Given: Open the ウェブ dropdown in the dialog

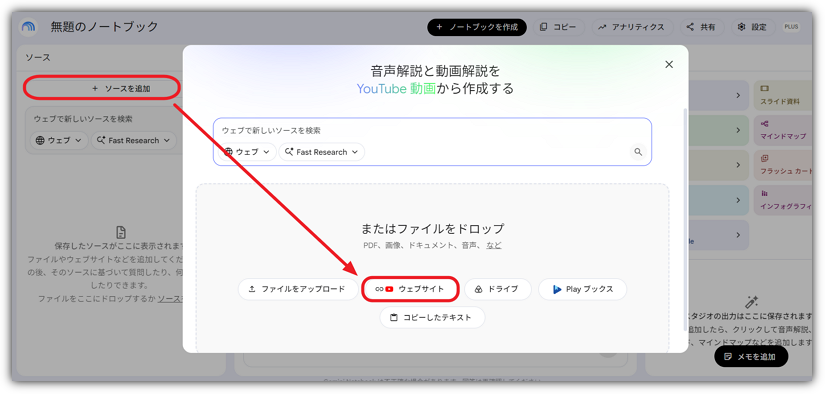Looking at the screenshot, I should click(247, 152).
